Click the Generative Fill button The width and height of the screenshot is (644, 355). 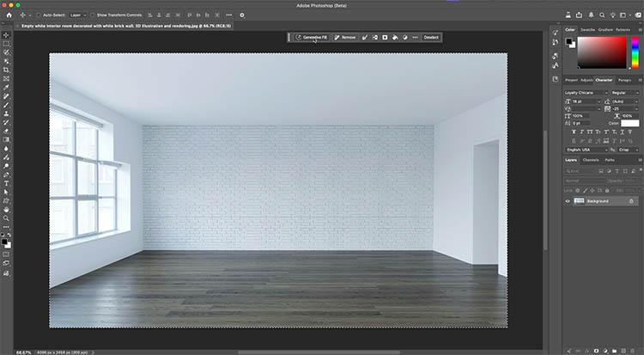(x=310, y=38)
